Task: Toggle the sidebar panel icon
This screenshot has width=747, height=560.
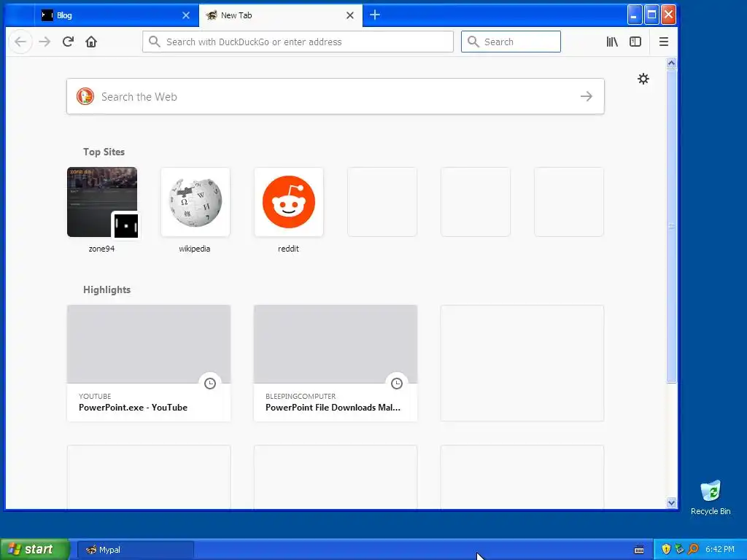Action: point(635,42)
